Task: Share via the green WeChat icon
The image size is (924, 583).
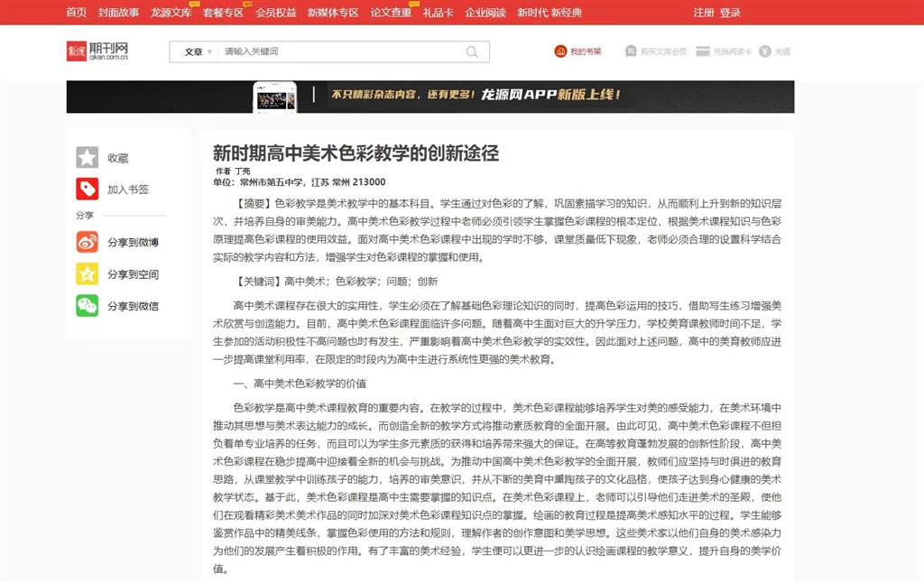Action: click(x=88, y=306)
